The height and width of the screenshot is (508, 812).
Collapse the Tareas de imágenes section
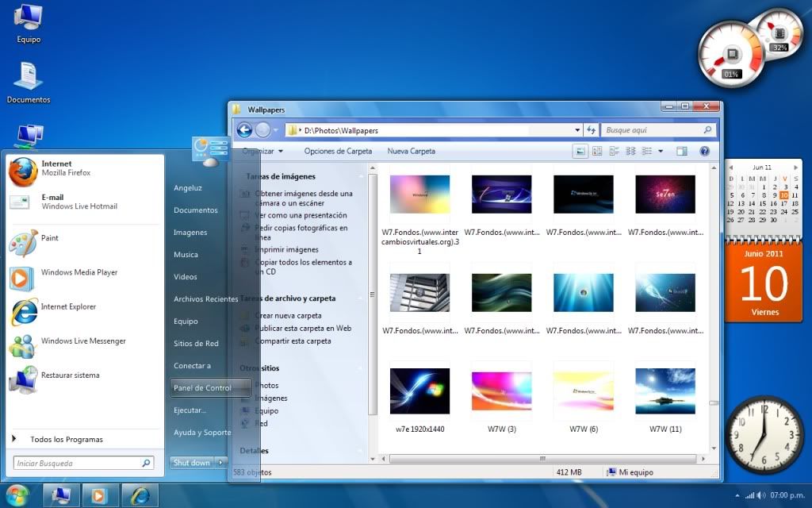click(360, 177)
